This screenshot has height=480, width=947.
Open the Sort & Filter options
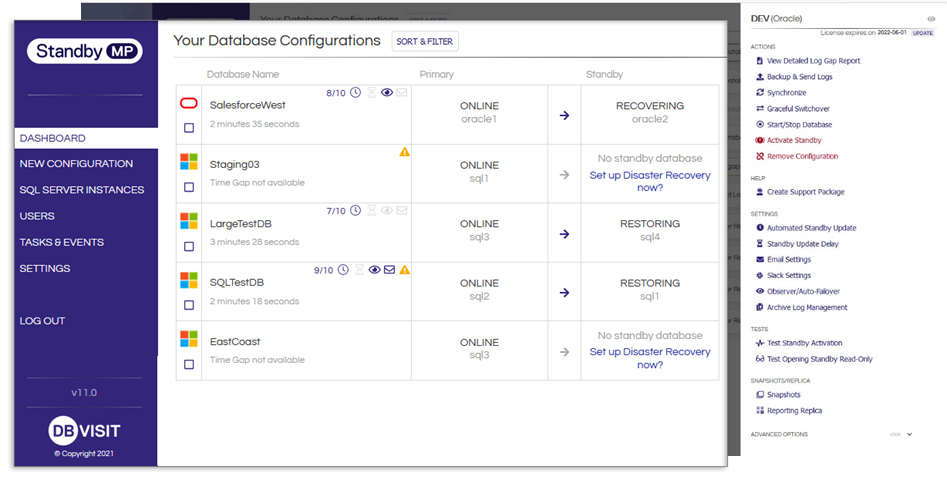tap(425, 41)
